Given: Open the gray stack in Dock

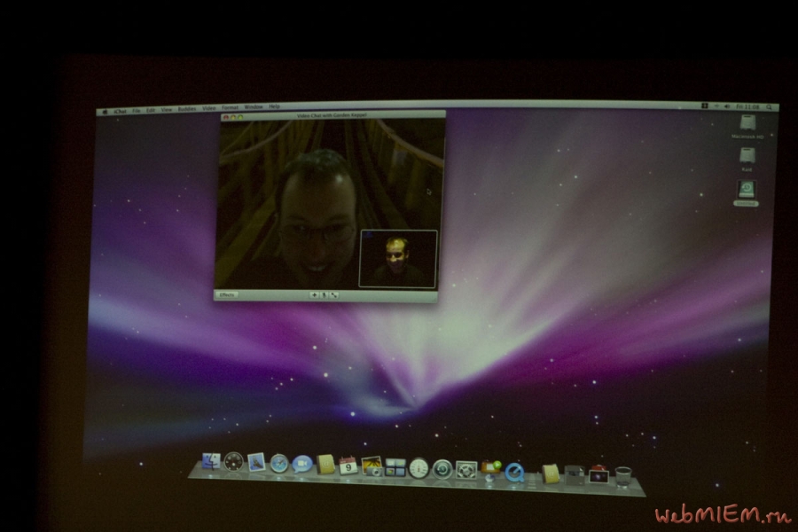Looking at the screenshot, I should [x=574, y=474].
